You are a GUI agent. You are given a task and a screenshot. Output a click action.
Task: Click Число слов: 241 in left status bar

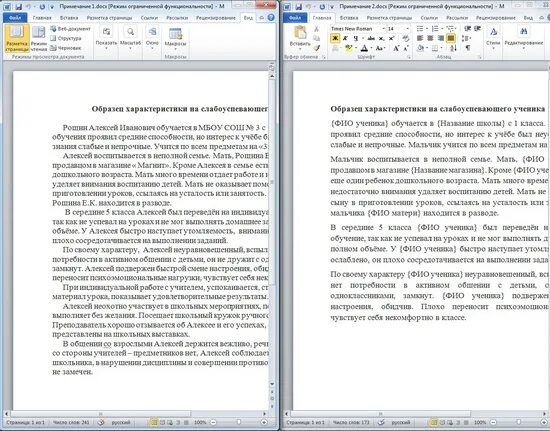click(x=71, y=423)
